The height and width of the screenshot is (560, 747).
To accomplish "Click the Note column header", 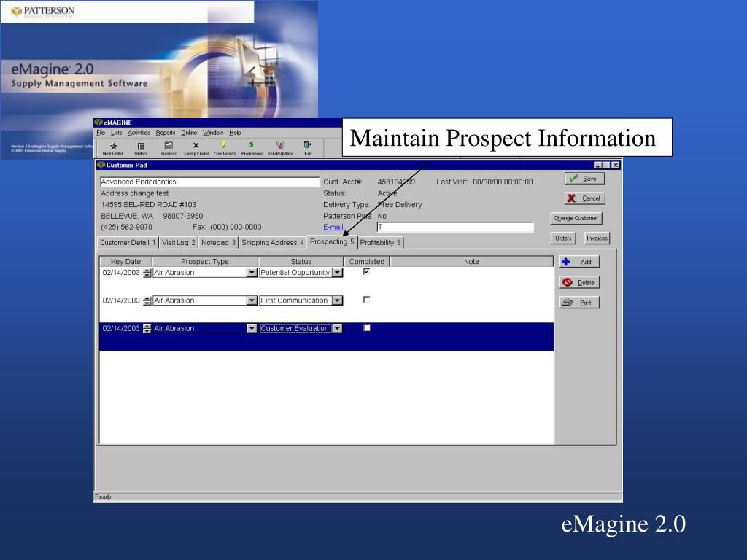I will [472, 262].
